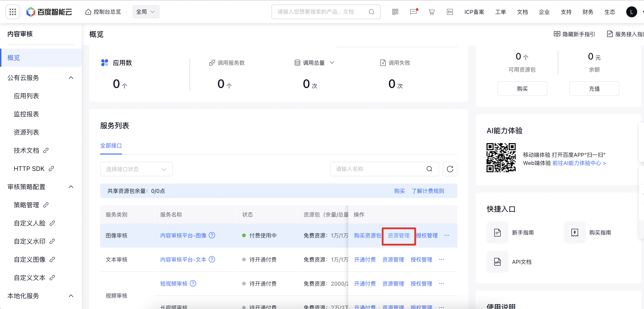This screenshot has width=644, height=309.
Task: Open 应用列表 in sidebar
Action: coord(26,96)
